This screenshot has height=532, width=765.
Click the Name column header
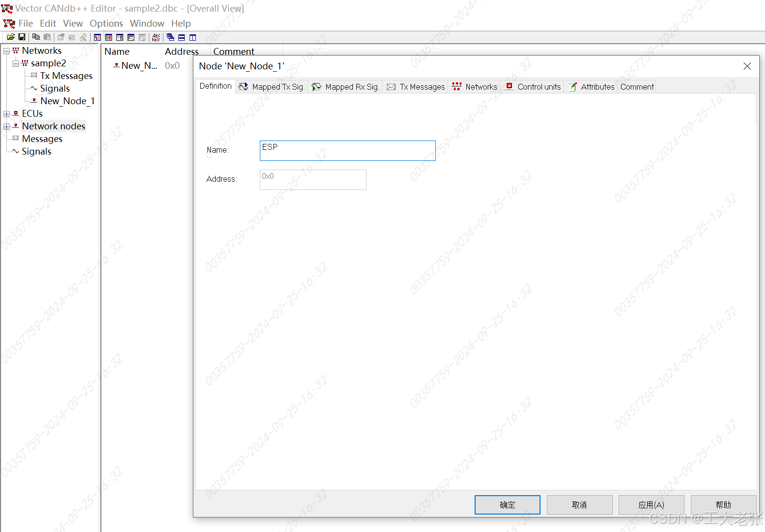click(x=131, y=51)
